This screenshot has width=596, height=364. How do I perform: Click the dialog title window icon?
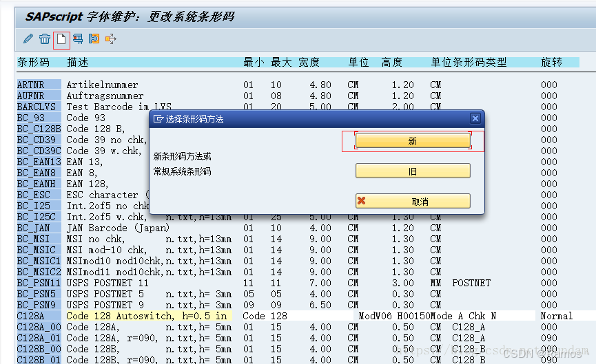158,119
